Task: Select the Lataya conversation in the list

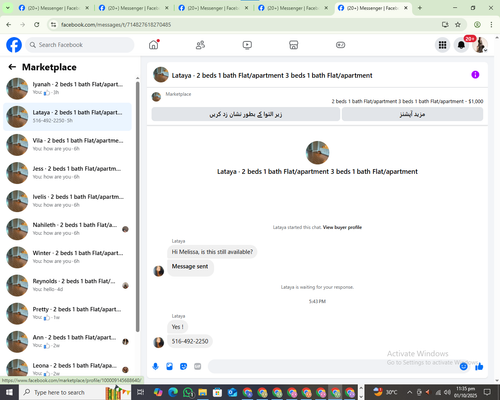Action: click(67, 117)
